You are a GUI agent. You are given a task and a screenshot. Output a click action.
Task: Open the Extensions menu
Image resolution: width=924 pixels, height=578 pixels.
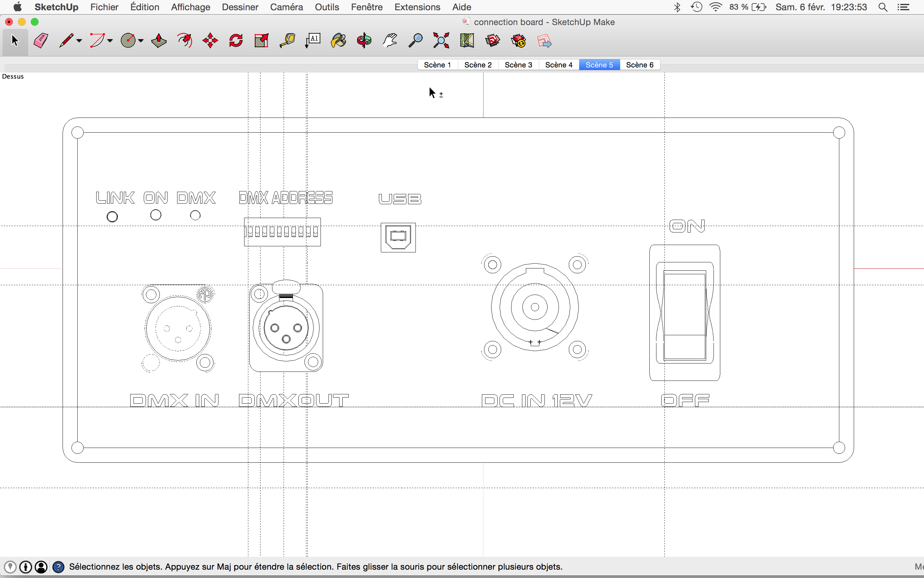[417, 7]
